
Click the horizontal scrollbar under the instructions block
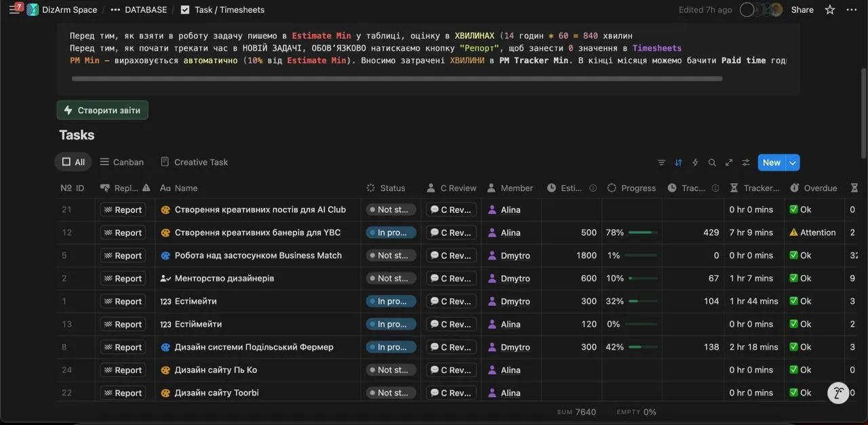[397, 79]
